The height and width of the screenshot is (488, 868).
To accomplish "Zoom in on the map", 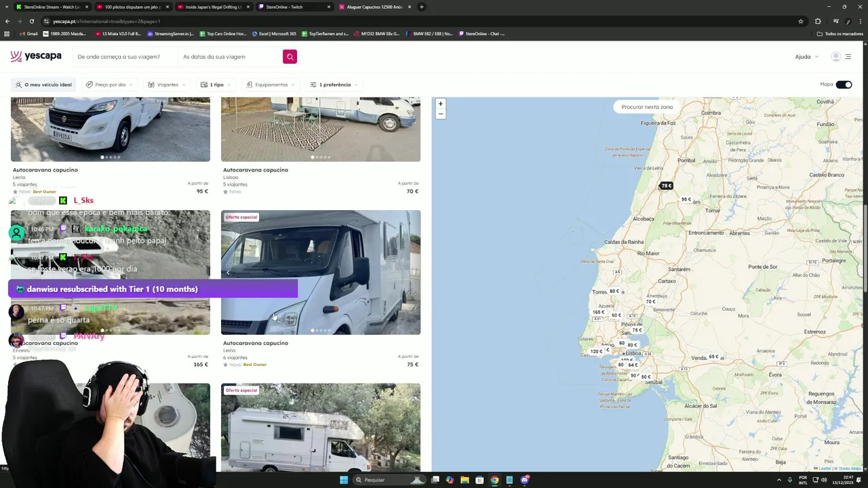I will [440, 104].
